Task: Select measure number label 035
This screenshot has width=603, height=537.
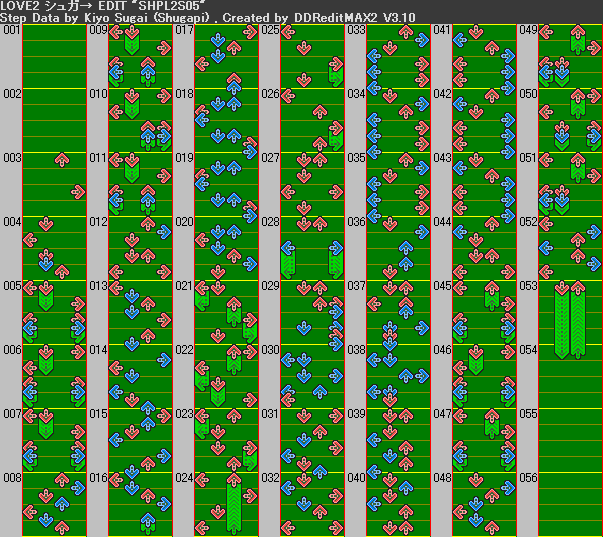Action: 356,158
